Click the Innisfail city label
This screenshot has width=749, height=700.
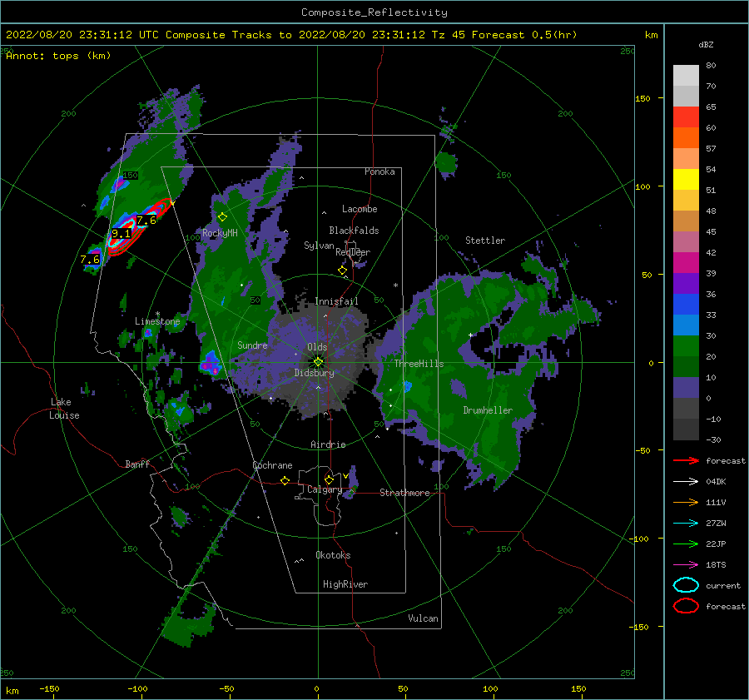point(336,301)
